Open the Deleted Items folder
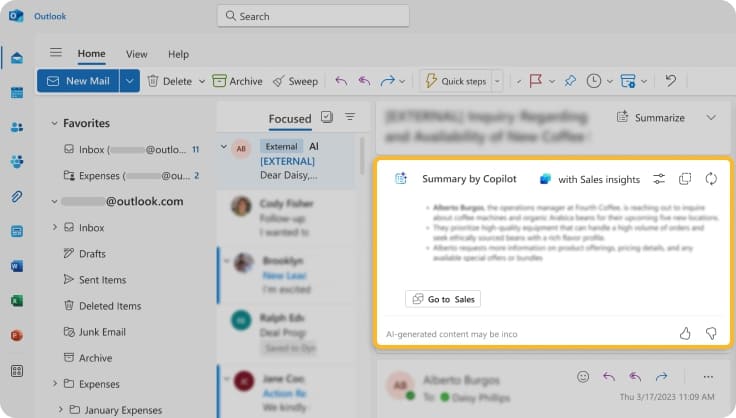Image resolution: width=736 pixels, height=418 pixels. (102, 306)
